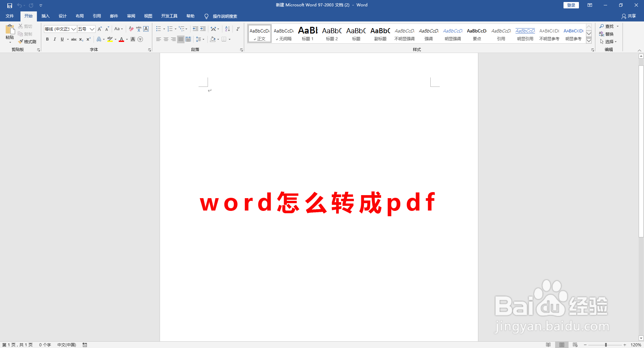Click the 120% zoom level indicator

636,345
